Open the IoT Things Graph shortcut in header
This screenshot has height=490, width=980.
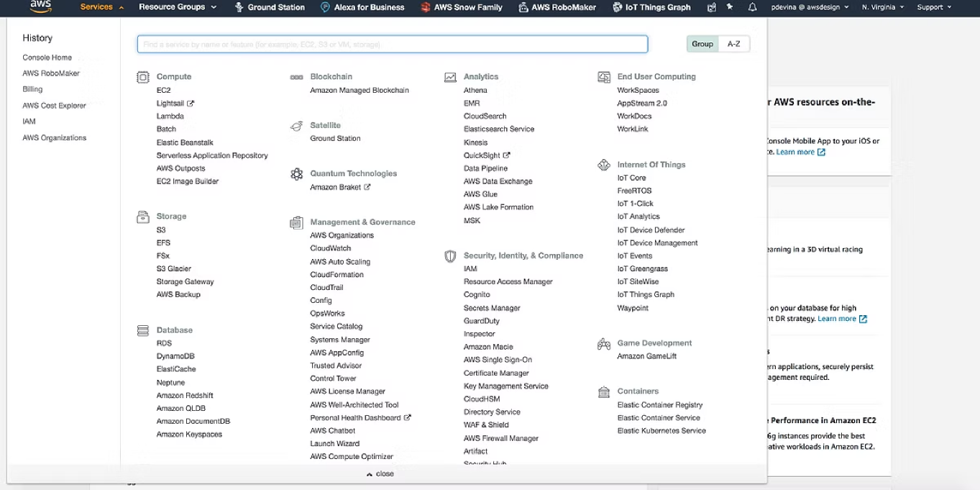651,7
